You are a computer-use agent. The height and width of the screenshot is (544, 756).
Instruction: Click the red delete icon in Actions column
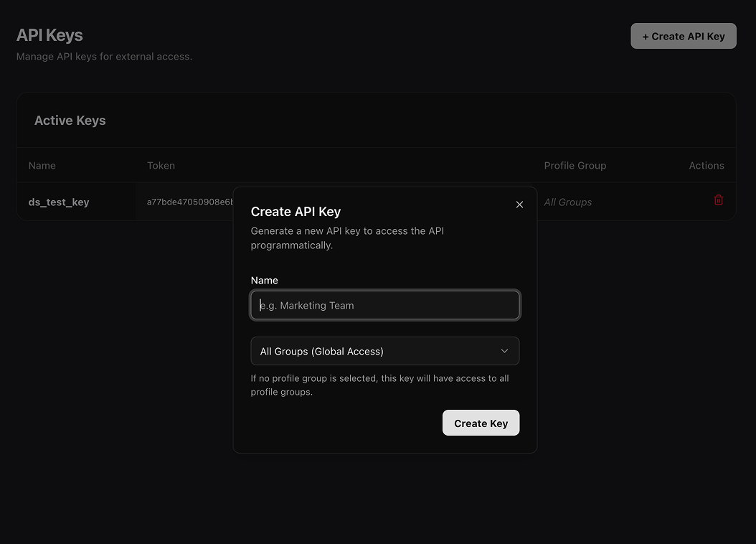[719, 201]
